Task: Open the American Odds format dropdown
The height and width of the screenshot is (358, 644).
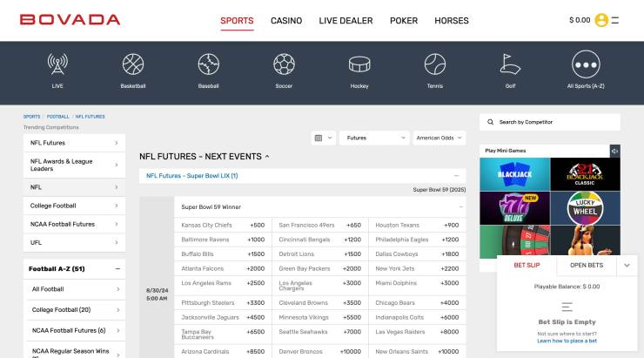Action: (439, 138)
